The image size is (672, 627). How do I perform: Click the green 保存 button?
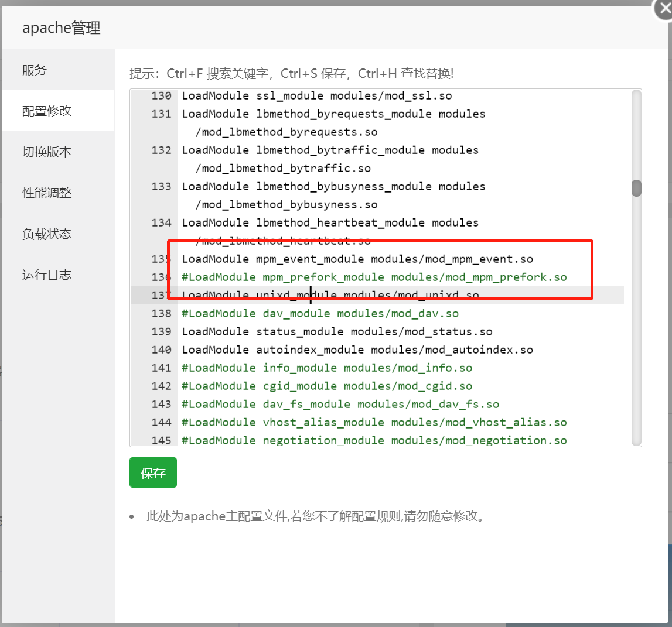[153, 472]
